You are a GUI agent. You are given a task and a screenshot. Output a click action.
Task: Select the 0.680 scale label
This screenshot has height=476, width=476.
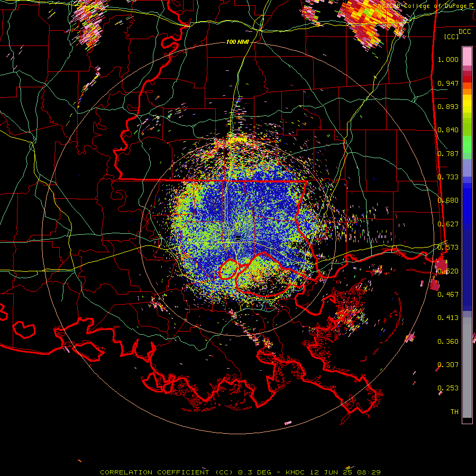click(x=448, y=200)
